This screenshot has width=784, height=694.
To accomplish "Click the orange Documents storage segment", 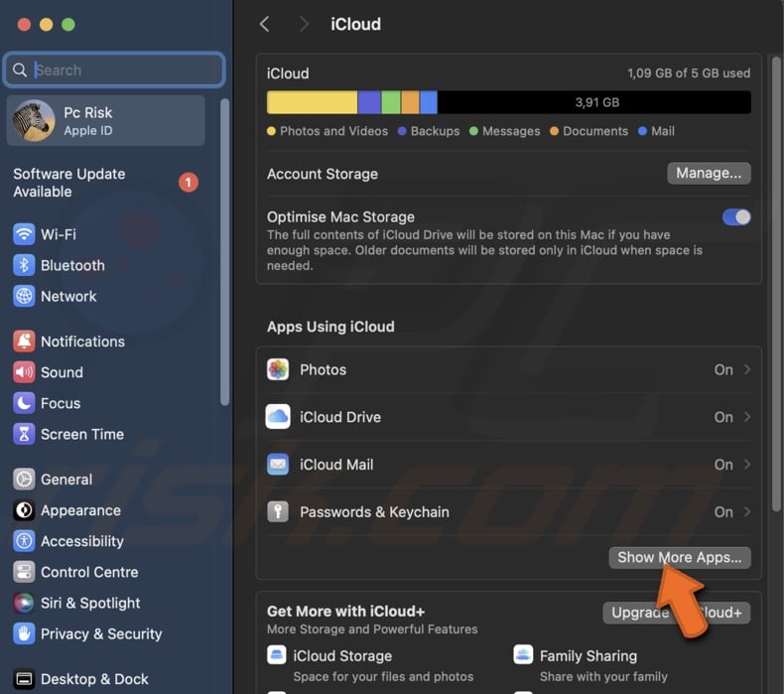I will [410, 102].
